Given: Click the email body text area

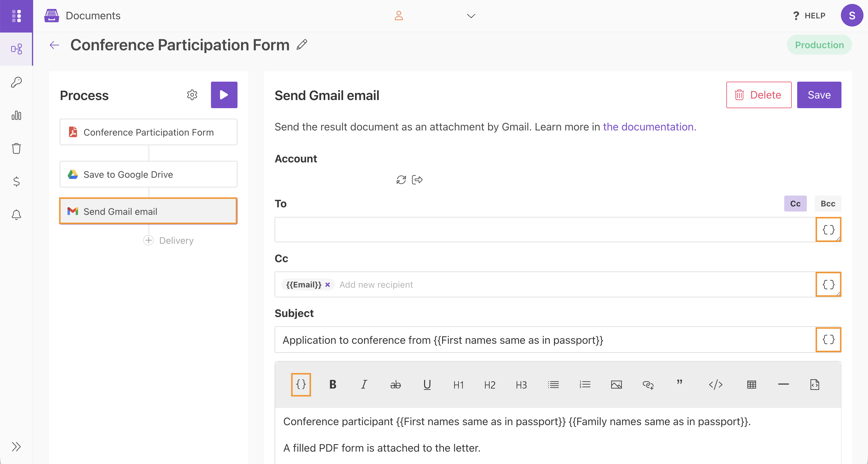Looking at the screenshot, I should (558, 435).
